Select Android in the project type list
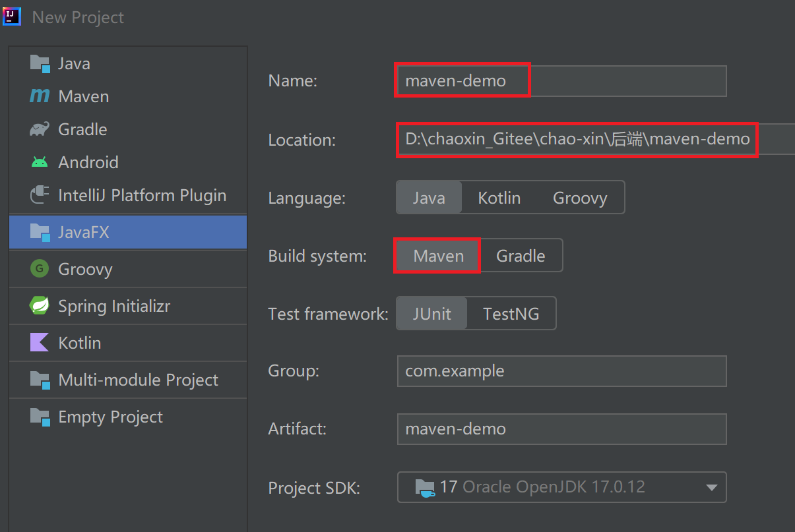Viewport: 795px width, 532px height. click(128, 162)
